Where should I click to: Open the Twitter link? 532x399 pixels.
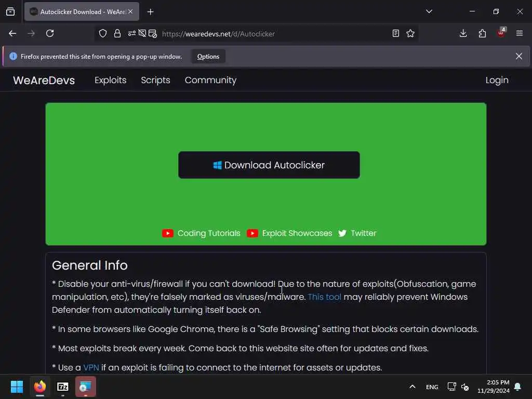(x=363, y=233)
